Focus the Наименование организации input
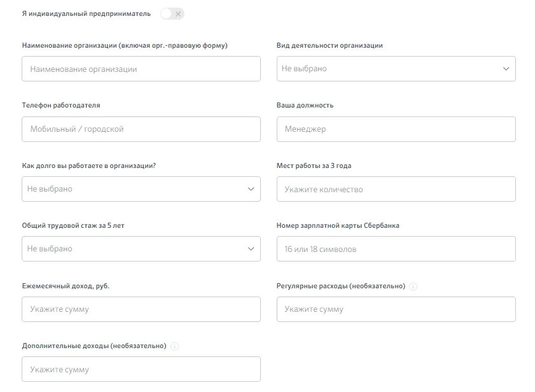 [141, 69]
